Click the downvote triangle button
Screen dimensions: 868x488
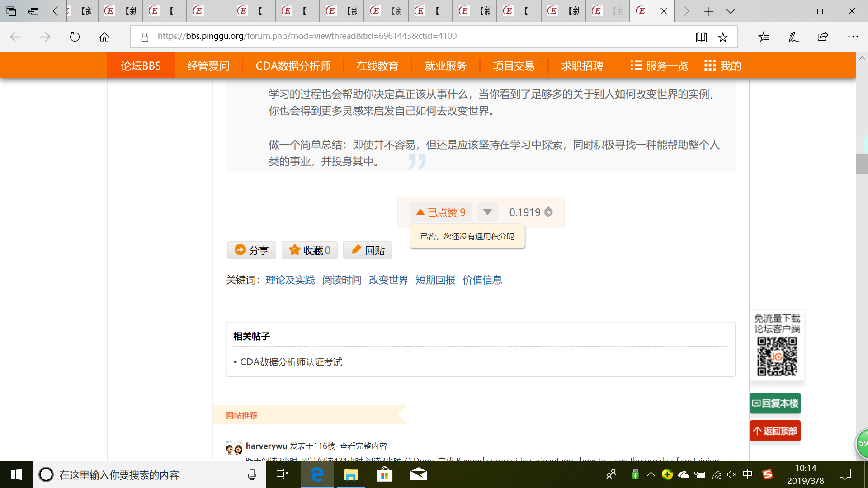[487, 212]
